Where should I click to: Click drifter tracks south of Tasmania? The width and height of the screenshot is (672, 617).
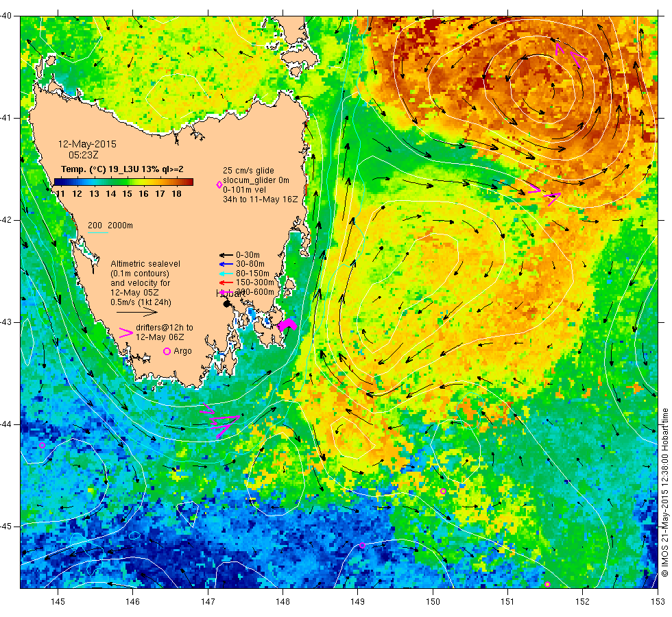[219, 420]
